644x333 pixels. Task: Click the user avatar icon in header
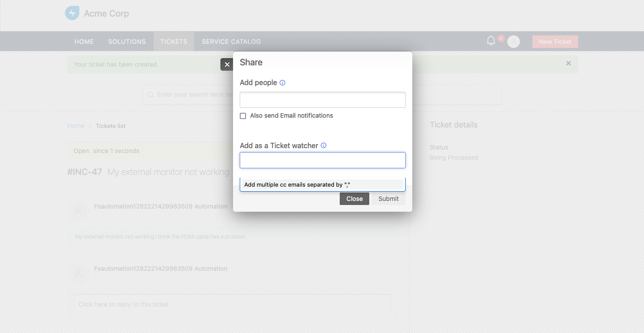click(514, 42)
